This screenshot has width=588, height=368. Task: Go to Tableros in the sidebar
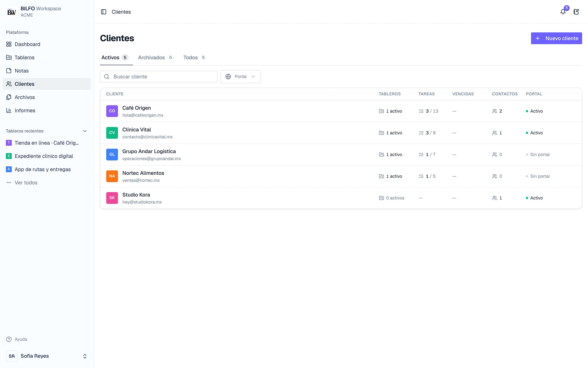point(47,57)
